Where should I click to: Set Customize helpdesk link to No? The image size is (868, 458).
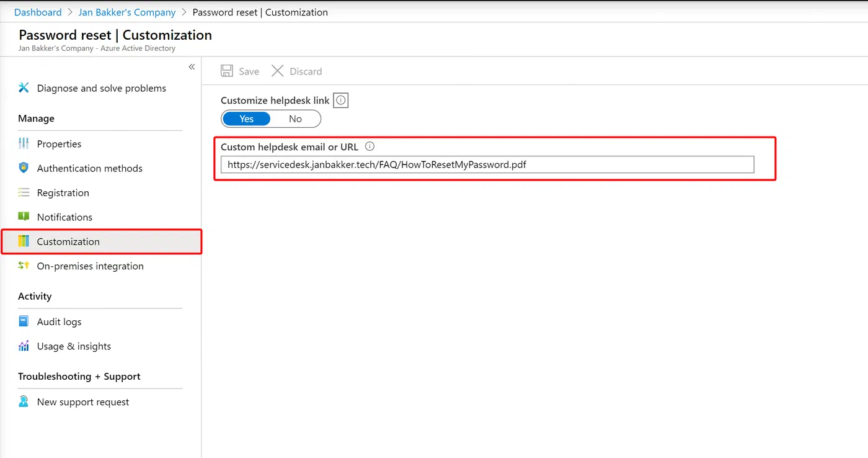coord(295,119)
